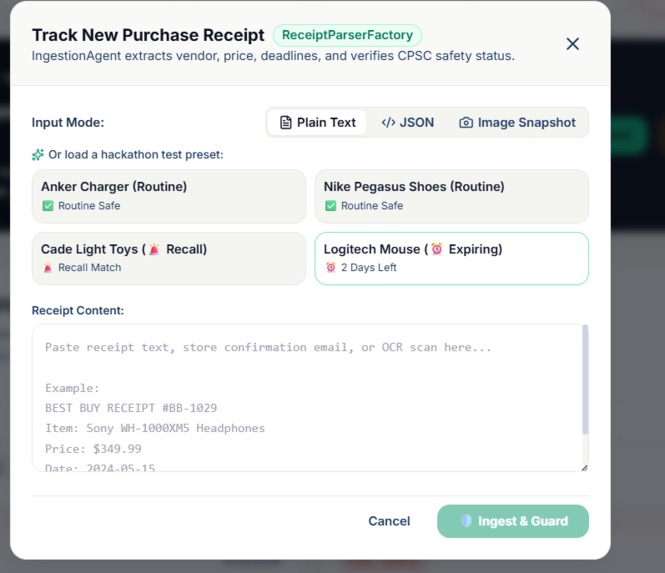Click the IngestionAgent description subtitle

pos(273,56)
